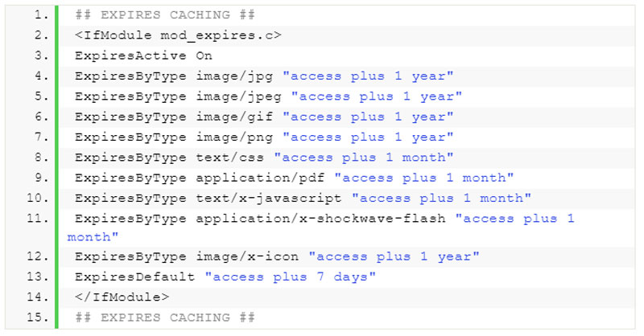The height and width of the screenshot is (336, 644).
Task: Click line number 1 in the gutter
Action: pyautogui.click(x=42, y=15)
